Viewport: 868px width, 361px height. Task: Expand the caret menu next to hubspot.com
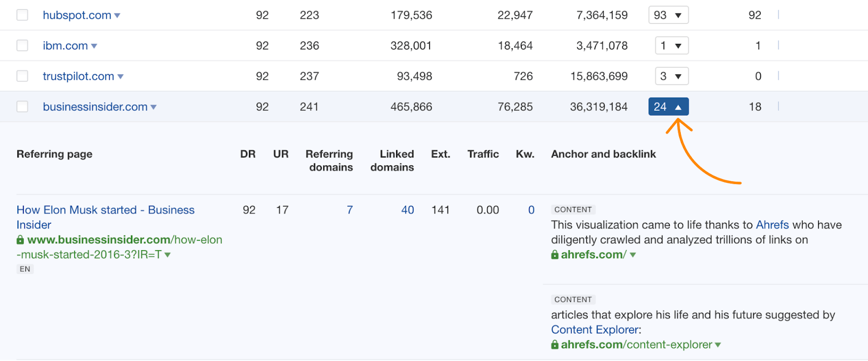117,16
